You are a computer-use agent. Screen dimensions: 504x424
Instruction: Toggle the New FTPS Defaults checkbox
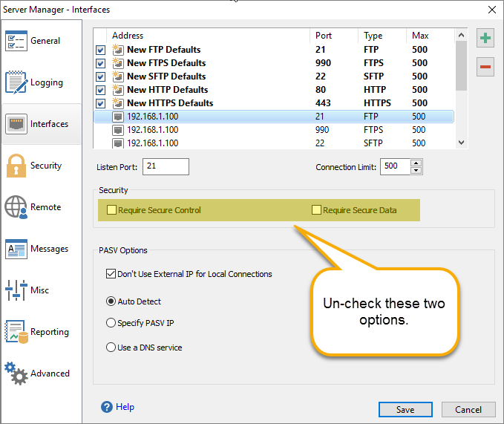click(x=101, y=63)
